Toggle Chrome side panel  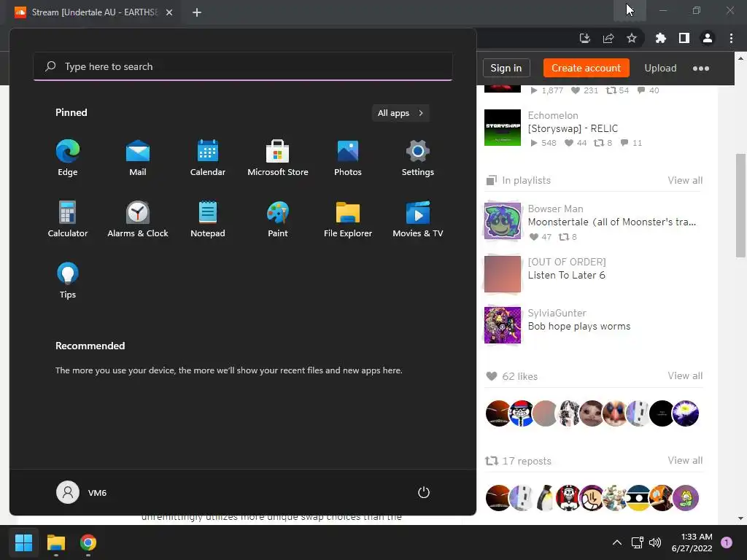(x=684, y=38)
